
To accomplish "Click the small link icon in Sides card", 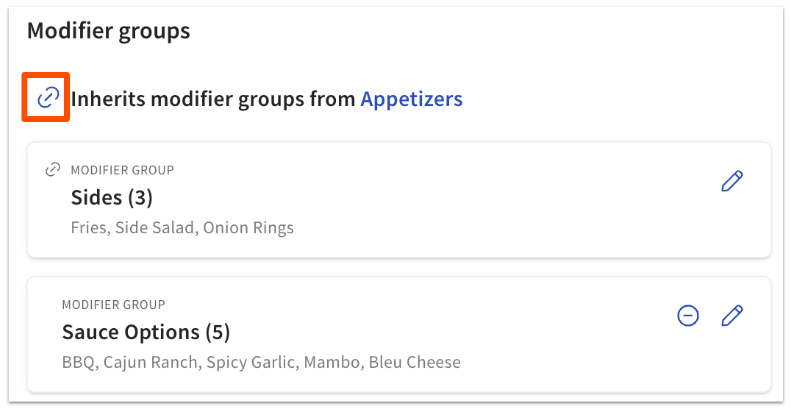I will tap(54, 170).
